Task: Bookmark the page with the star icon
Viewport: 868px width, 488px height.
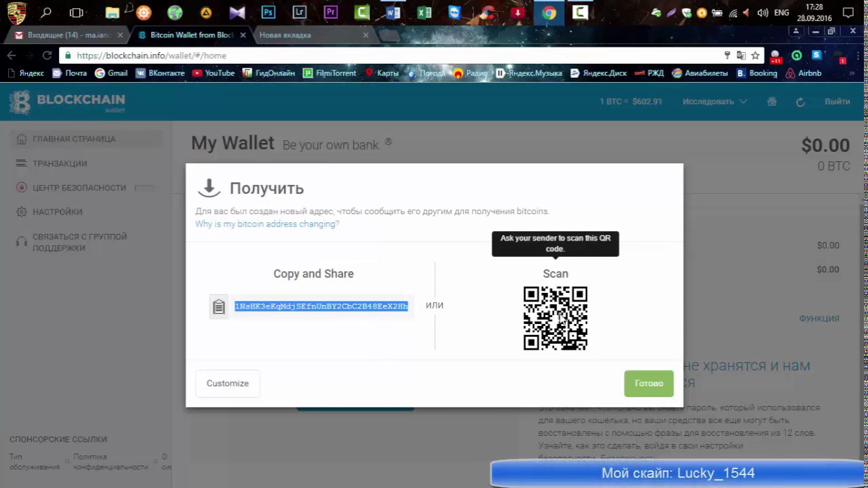Action: (755, 56)
